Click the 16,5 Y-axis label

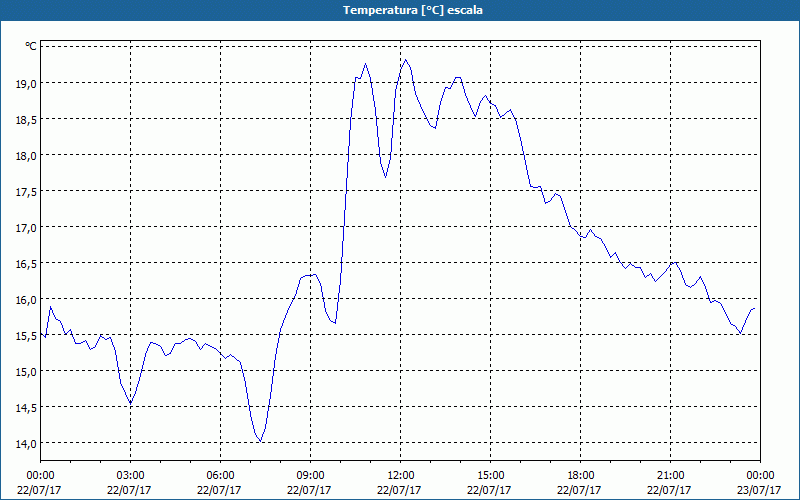pos(26,263)
